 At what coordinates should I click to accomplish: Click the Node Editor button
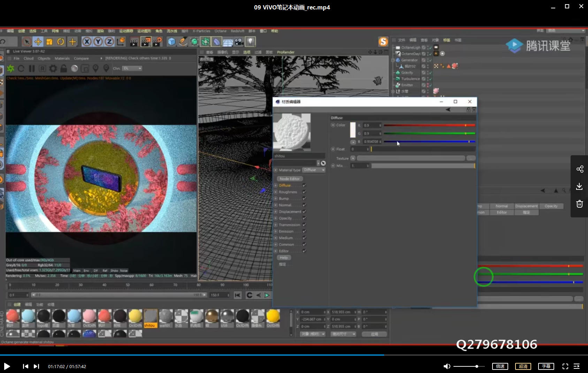(x=290, y=179)
